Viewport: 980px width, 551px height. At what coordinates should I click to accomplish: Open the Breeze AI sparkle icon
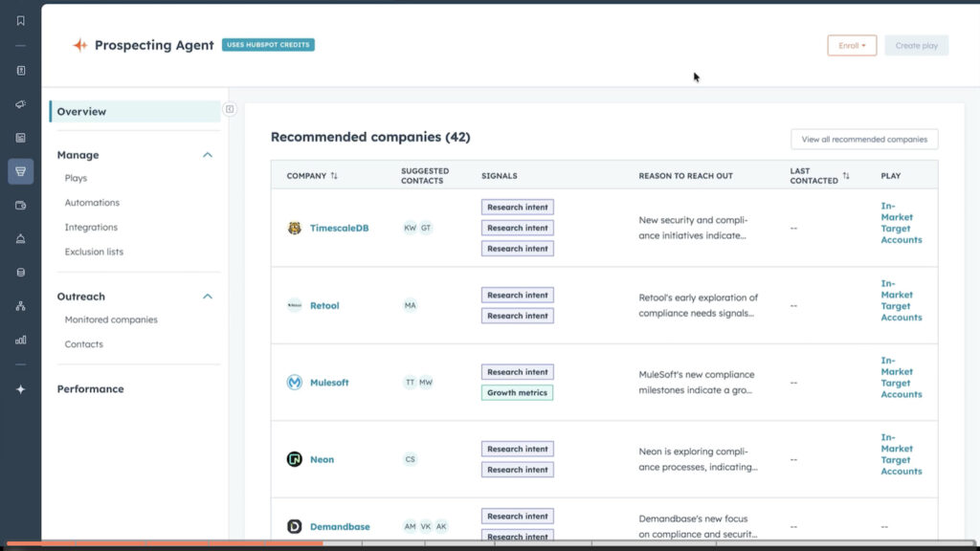click(x=21, y=389)
